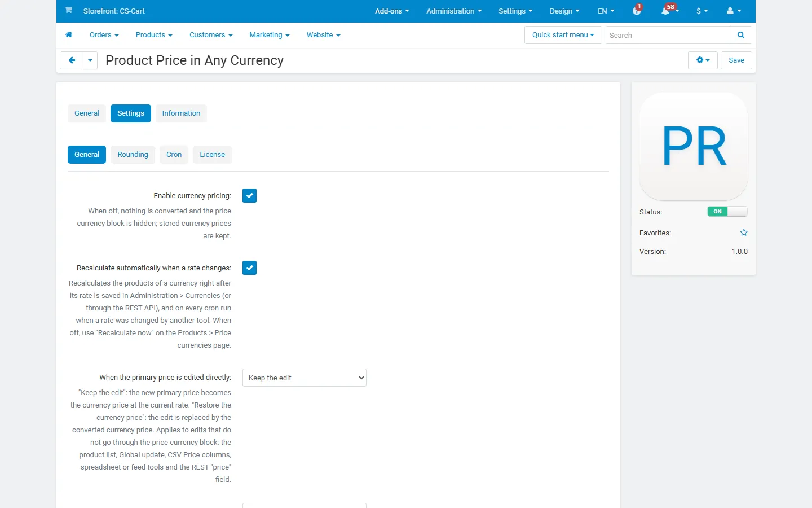
Task: Click the PR add-on logo
Action: tap(694, 147)
